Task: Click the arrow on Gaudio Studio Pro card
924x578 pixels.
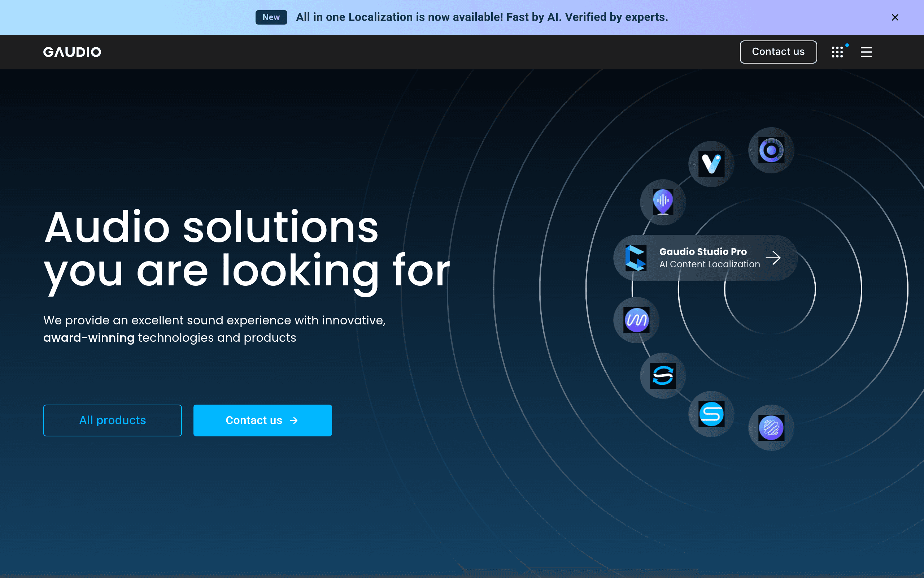Action: [773, 258]
